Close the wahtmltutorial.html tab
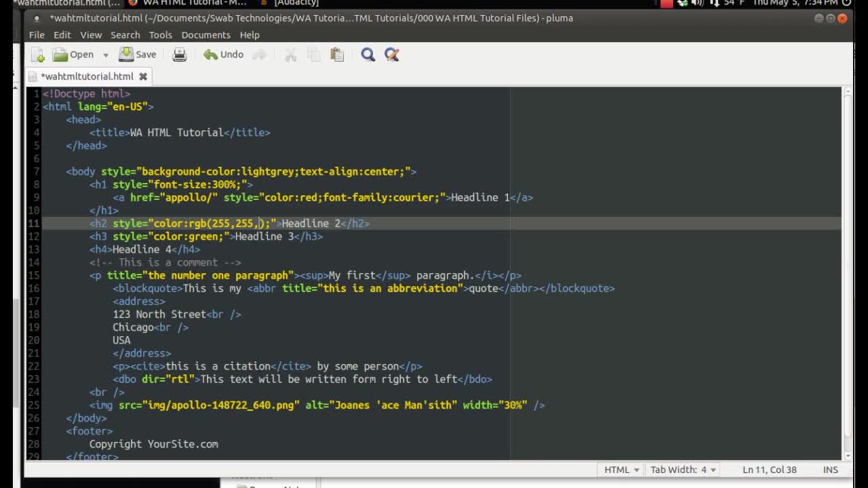 [x=143, y=77]
